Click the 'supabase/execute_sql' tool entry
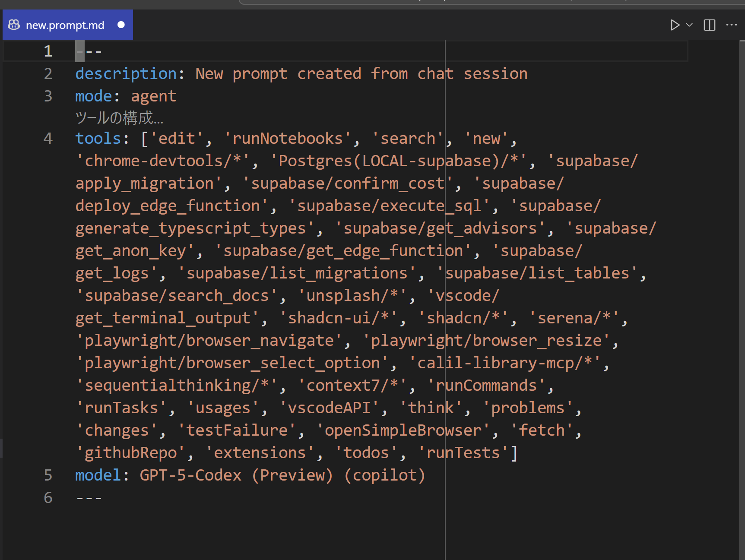745x560 pixels. pyautogui.click(x=389, y=206)
